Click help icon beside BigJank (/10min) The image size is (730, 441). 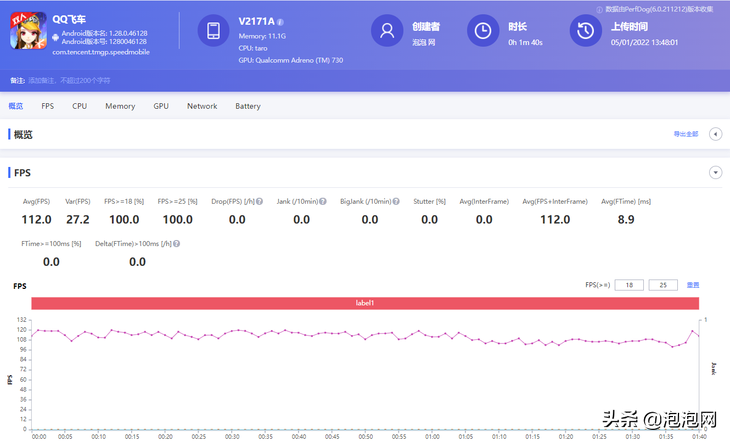click(397, 201)
